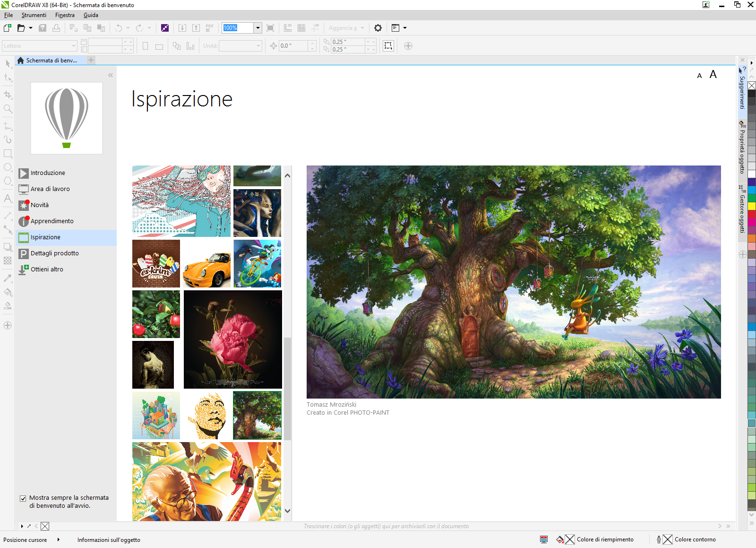
Task: Click the no-color swatch in document palette
Action: click(45, 526)
